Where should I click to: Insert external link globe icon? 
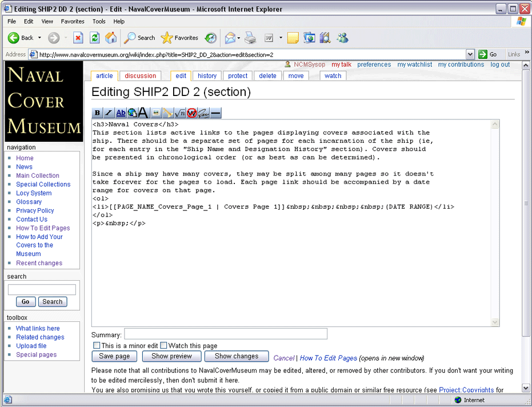pos(132,113)
